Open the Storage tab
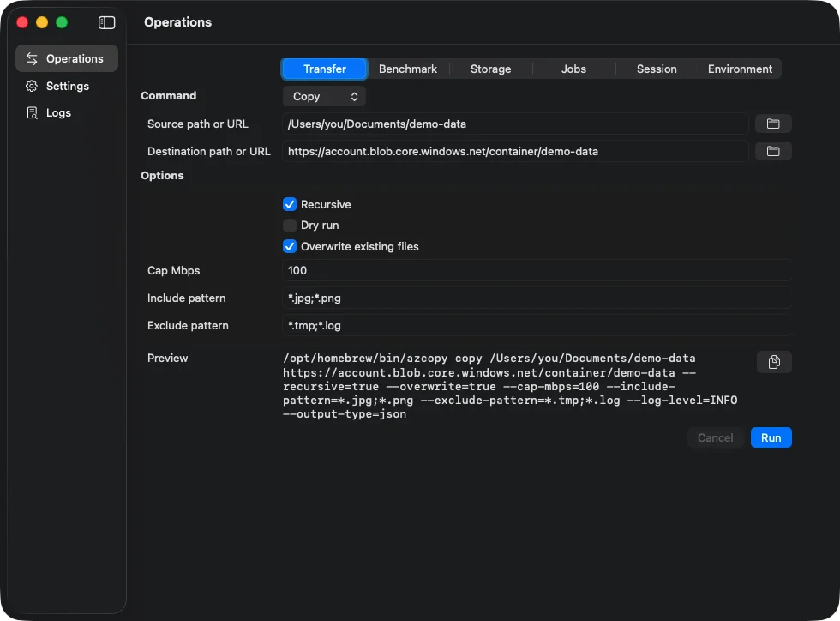This screenshot has height=621, width=840. [x=490, y=69]
